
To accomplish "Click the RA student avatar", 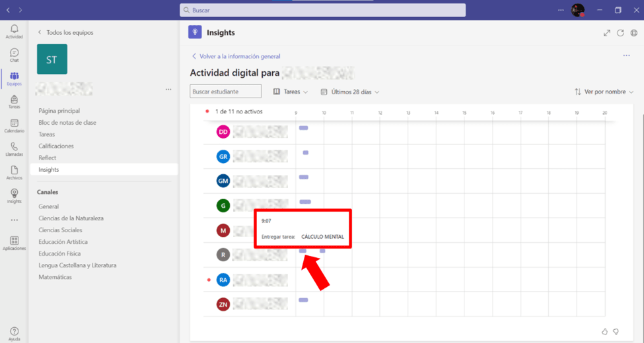I will [x=223, y=280].
